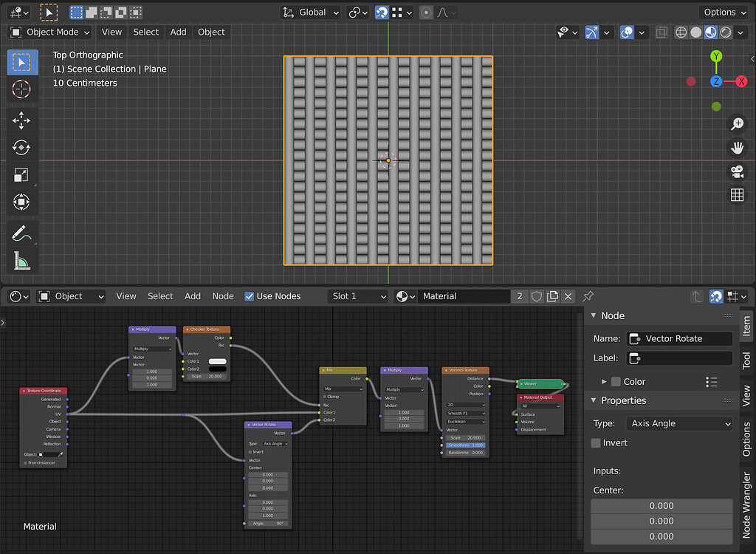
Task: Activate the Rotate tool
Action: coord(21,148)
